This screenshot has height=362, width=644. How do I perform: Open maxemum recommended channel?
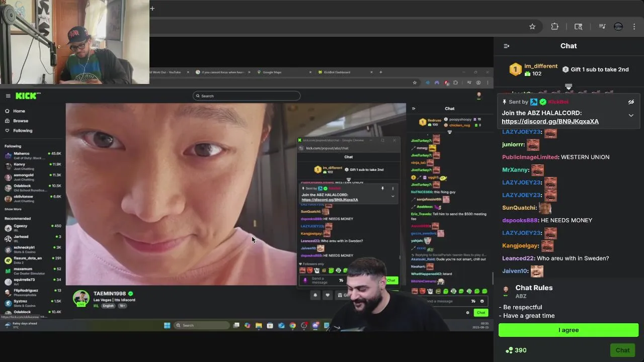click(33, 271)
